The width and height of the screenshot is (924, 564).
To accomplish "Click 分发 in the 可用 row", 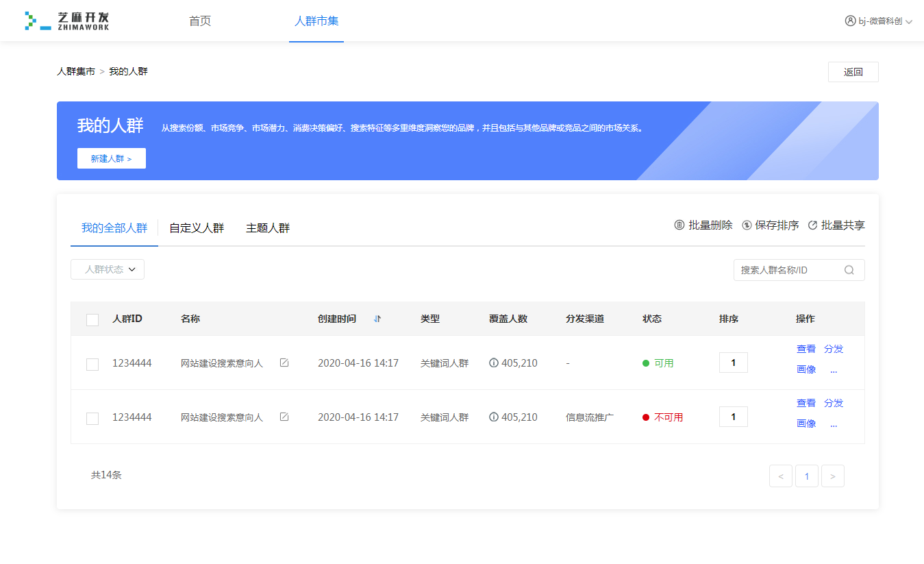I will pos(834,349).
